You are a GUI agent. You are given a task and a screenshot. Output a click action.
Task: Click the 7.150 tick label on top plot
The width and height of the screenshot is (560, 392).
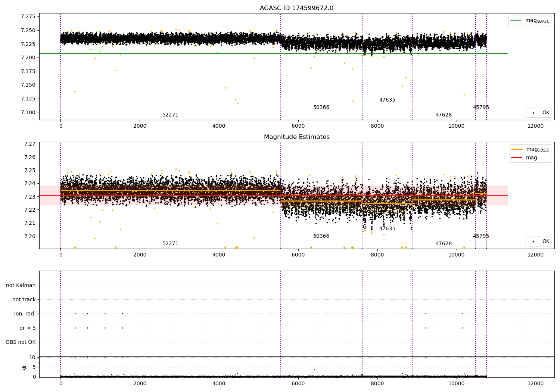click(28, 85)
